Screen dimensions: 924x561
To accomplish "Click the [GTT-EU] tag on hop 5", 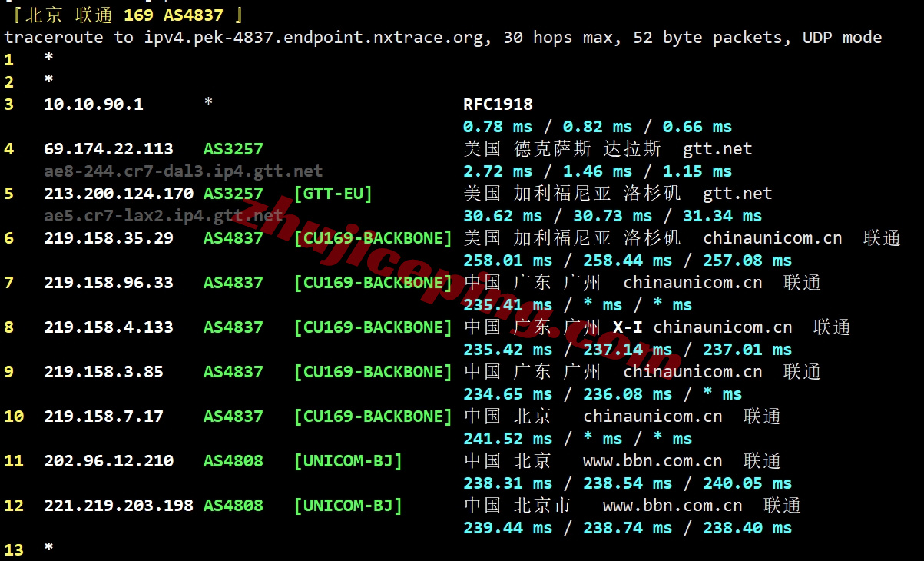I will point(333,194).
